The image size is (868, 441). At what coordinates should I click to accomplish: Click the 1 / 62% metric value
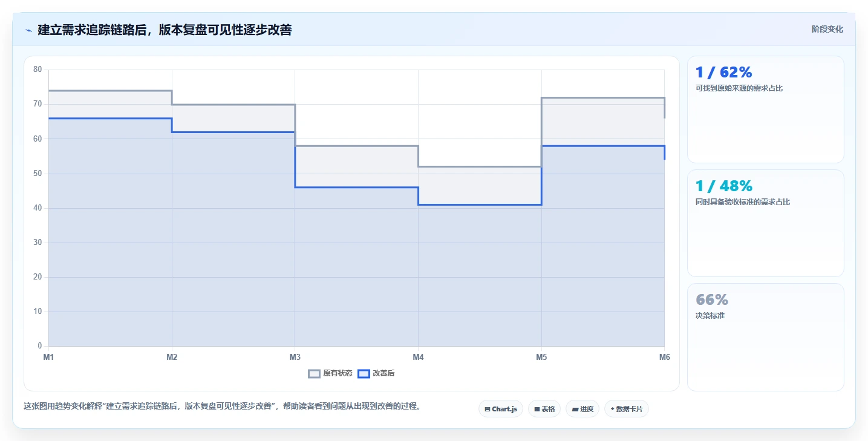(x=723, y=73)
